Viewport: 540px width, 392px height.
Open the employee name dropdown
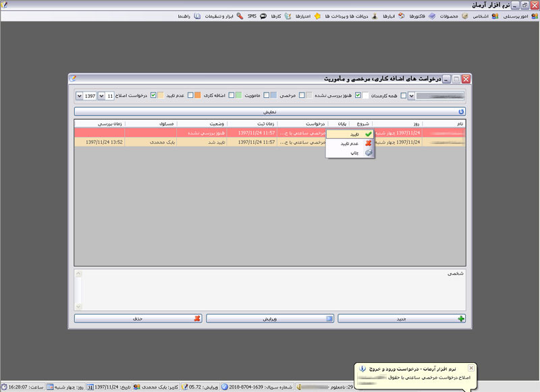(x=412, y=96)
